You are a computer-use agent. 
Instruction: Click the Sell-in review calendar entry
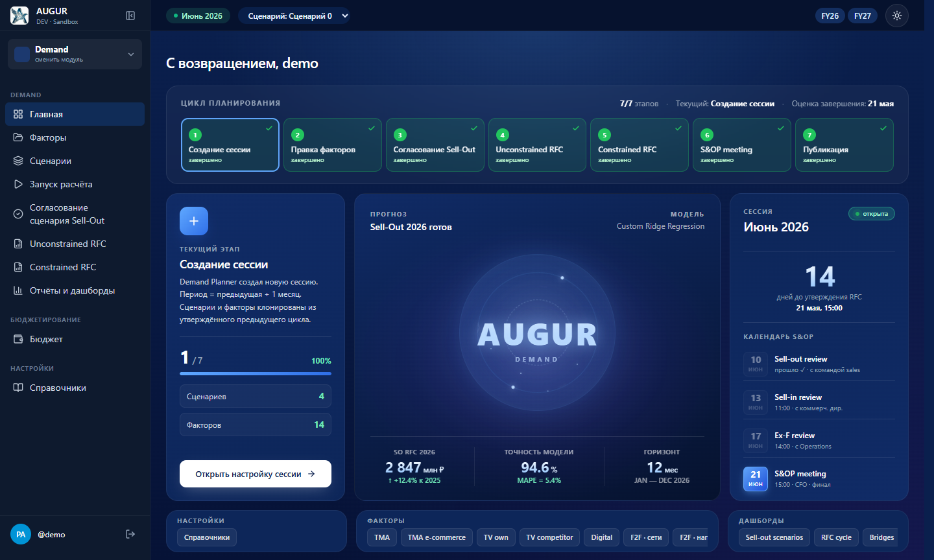click(x=819, y=402)
